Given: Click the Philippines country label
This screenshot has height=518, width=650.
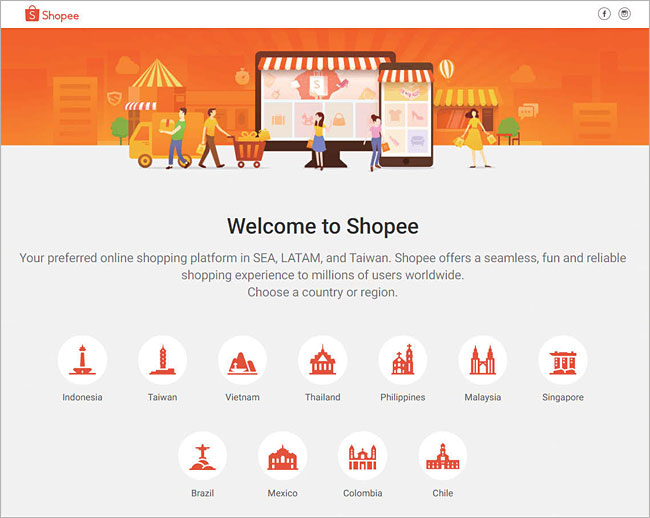Looking at the screenshot, I should pyautogui.click(x=403, y=397).
